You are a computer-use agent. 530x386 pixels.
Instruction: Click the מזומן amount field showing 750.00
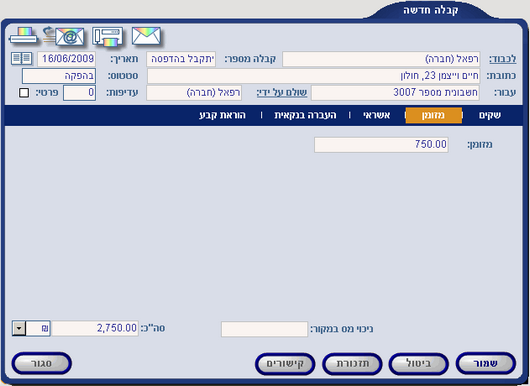coord(381,145)
